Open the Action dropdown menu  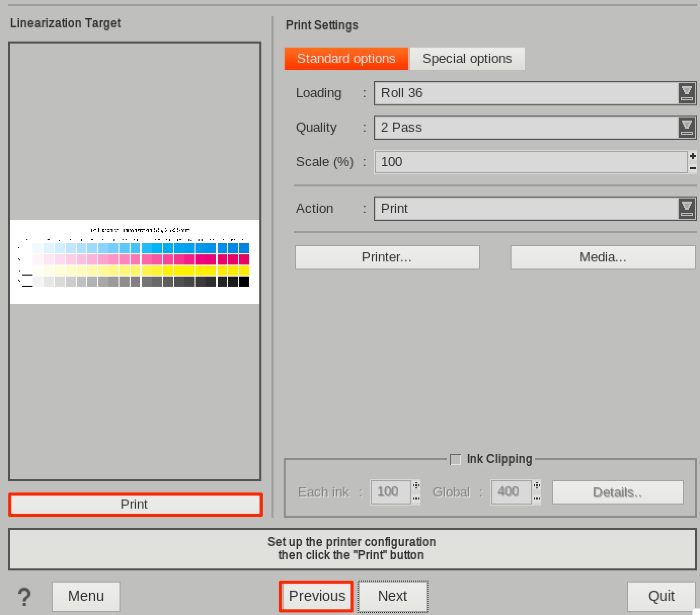coord(686,209)
